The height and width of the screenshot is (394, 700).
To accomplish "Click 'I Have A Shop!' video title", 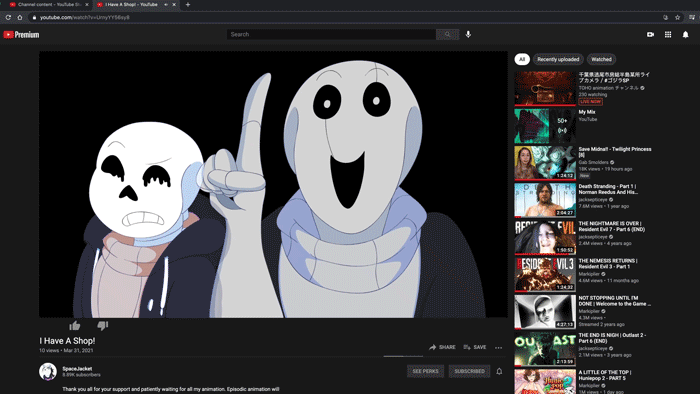I will click(67, 340).
